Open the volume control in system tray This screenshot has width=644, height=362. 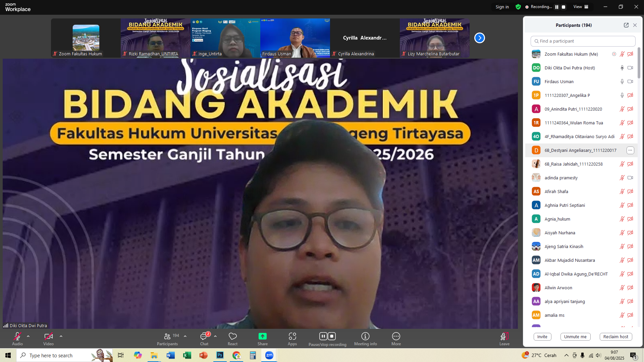pos(599,355)
